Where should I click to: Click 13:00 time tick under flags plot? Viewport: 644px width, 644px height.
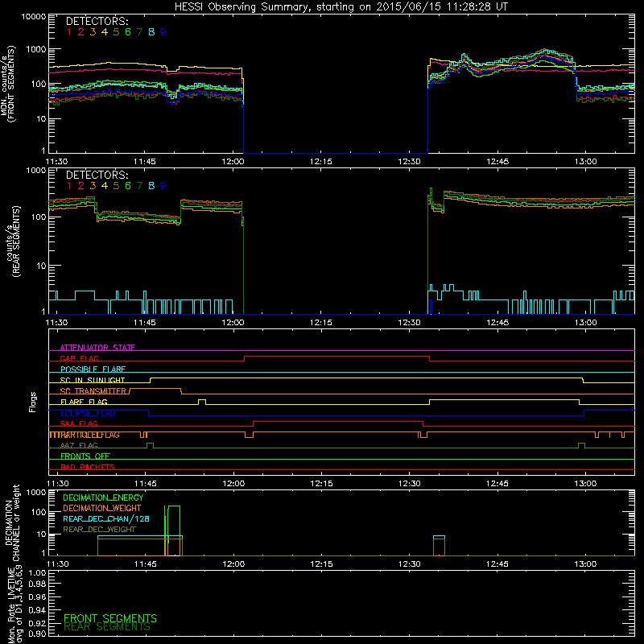tap(585, 483)
